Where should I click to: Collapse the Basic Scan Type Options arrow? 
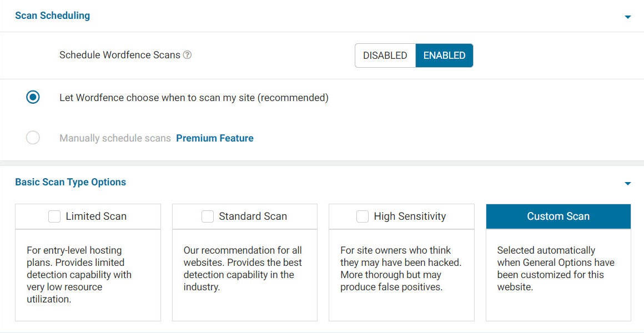[628, 184]
